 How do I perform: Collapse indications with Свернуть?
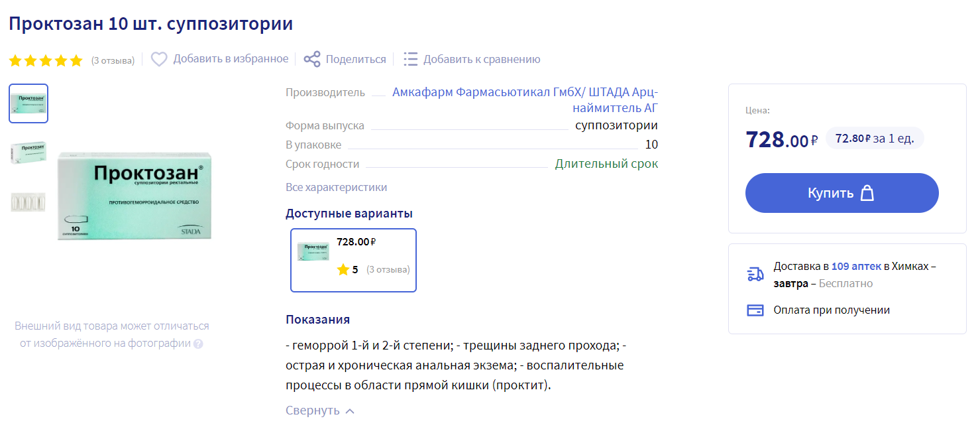[x=320, y=411]
